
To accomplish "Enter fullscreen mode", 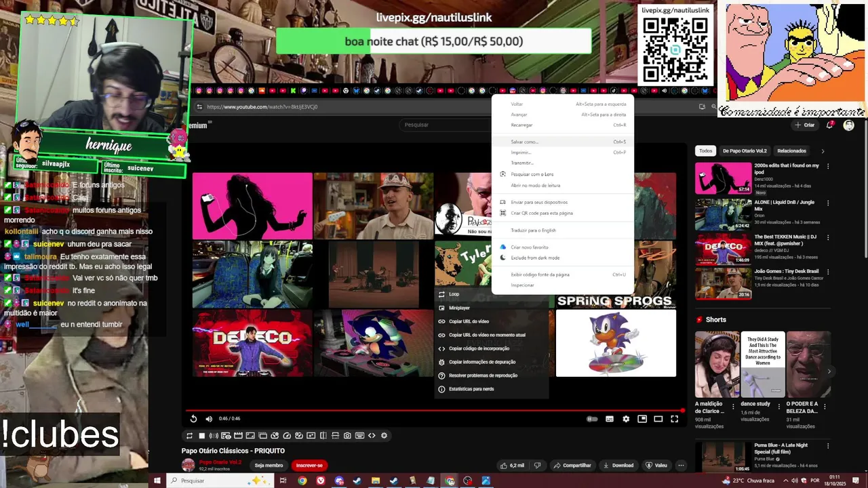I will click(674, 419).
